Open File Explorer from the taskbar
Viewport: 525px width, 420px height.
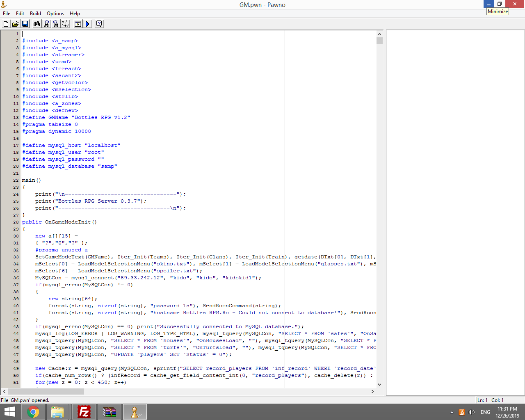(57, 412)
